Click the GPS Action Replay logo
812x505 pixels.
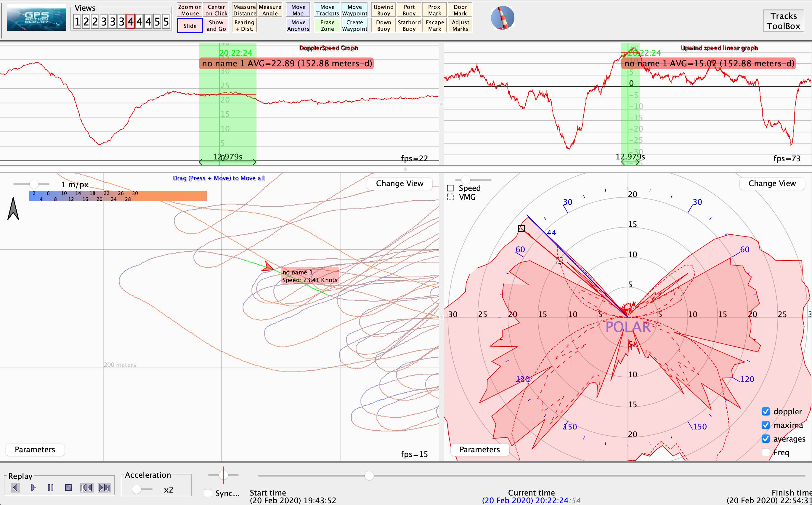pyautogui.click(x=36, y=18)
